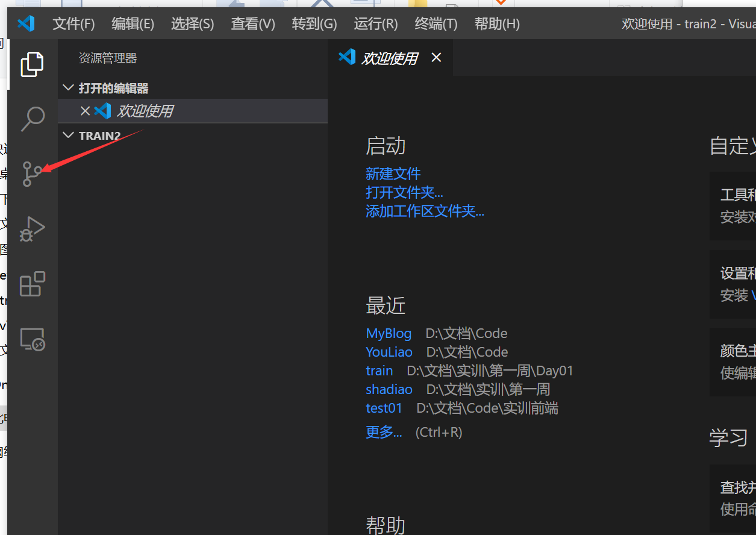
Task: Click the 打开文件夹... link
Action: pyautogui.click(x=404, y=193)
